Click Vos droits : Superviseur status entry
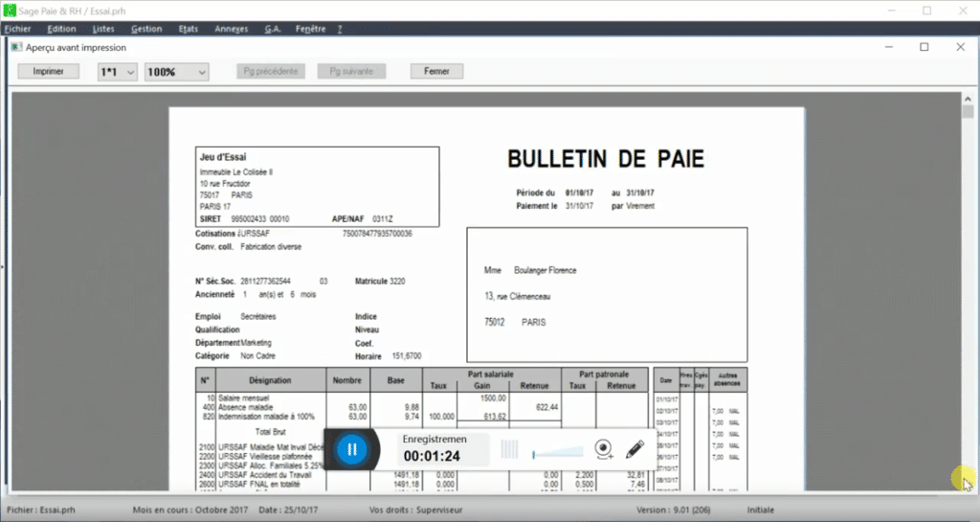Screen dimensions: 980x522 (415, 511)
